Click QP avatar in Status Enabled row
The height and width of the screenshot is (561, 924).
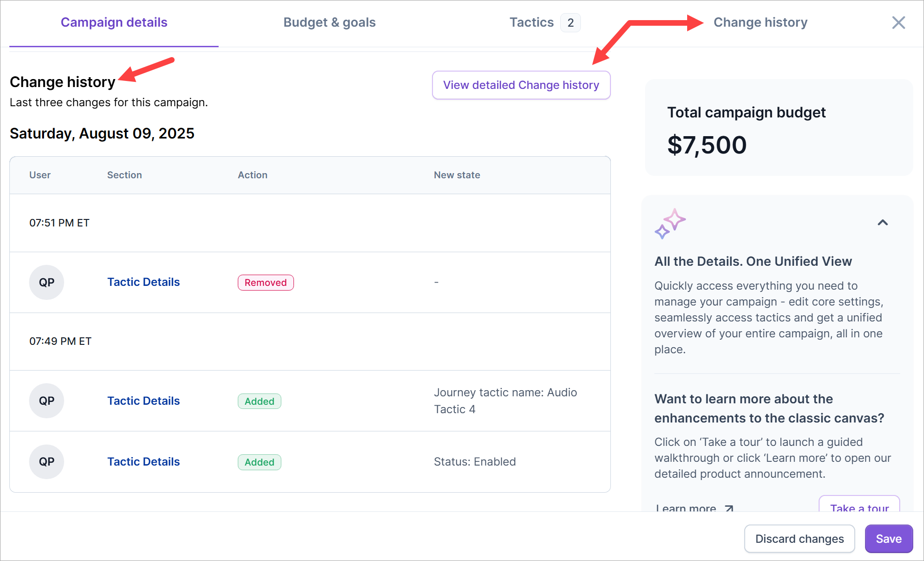[46, 462]
